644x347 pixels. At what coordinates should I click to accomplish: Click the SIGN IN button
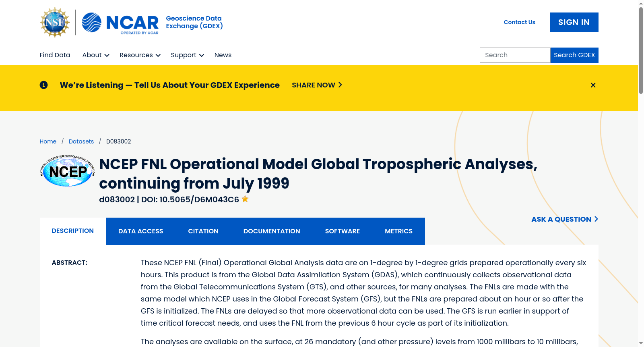(574, 22)
